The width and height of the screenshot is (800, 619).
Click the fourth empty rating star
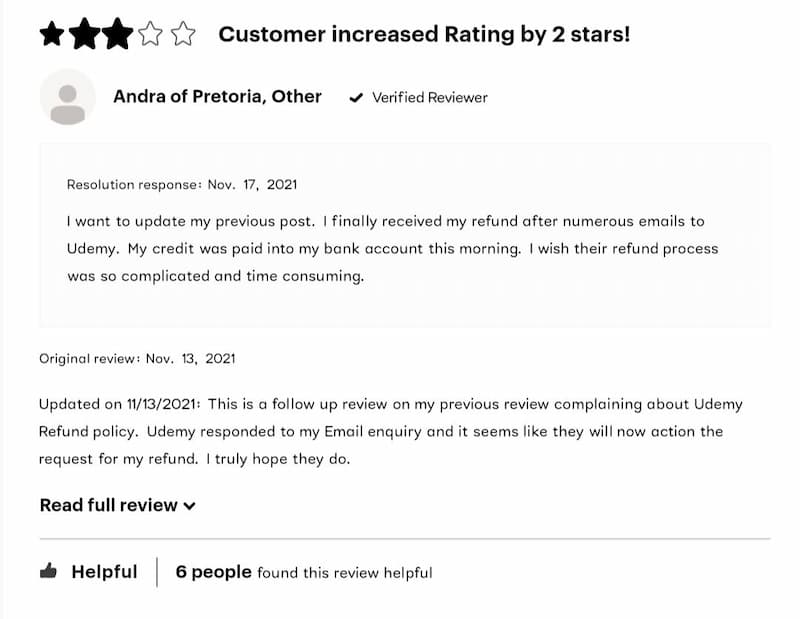coord(150,34)
